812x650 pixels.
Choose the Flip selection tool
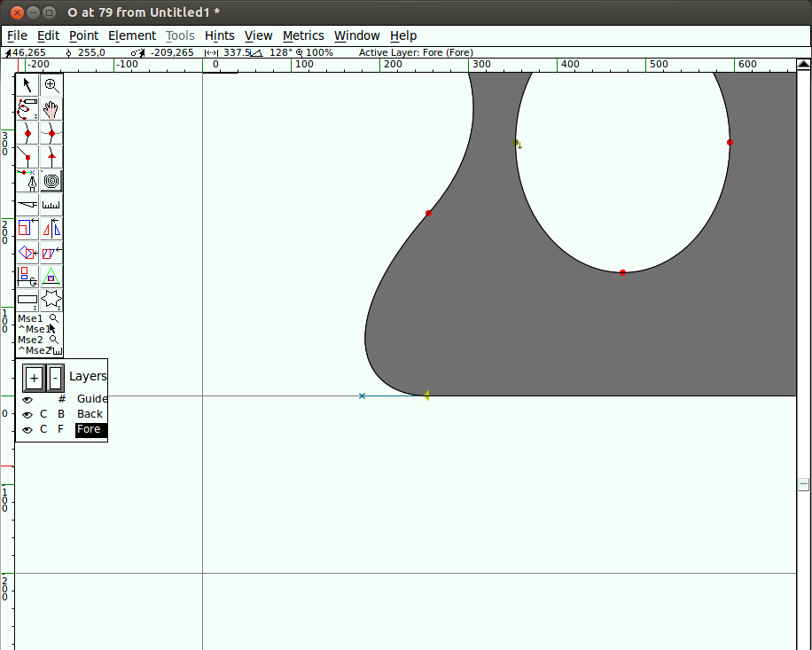coord(51,229)
